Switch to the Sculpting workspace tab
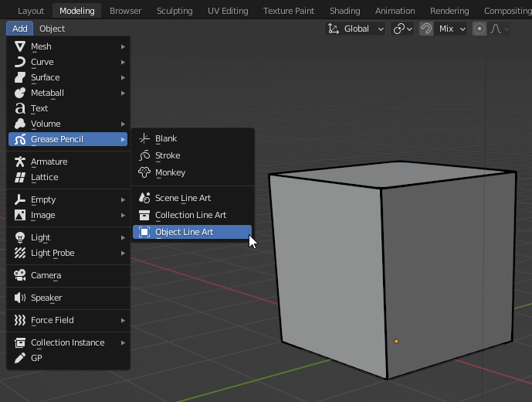 coord(175,11)
